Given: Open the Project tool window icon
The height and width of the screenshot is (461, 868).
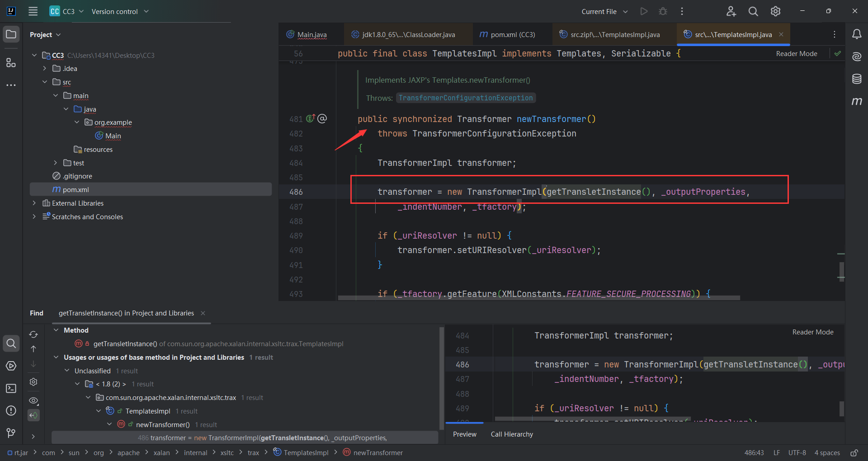Looking at the screenshot, I should (11, 34).
